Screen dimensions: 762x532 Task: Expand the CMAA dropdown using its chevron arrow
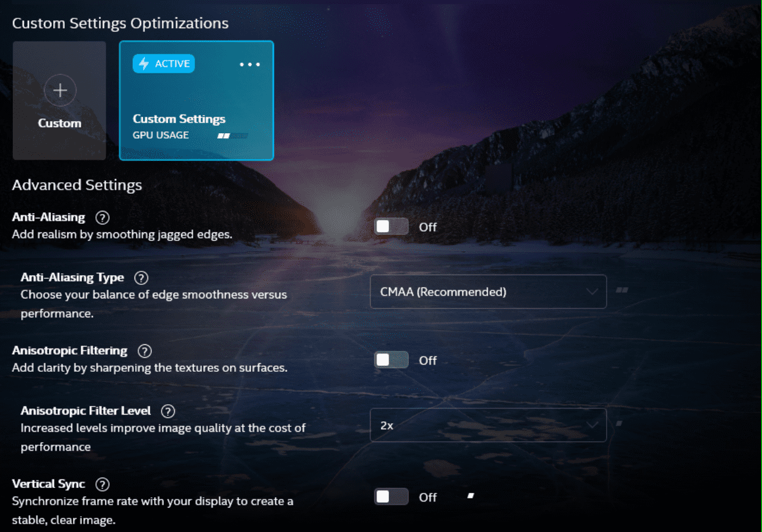click(591, 292)
